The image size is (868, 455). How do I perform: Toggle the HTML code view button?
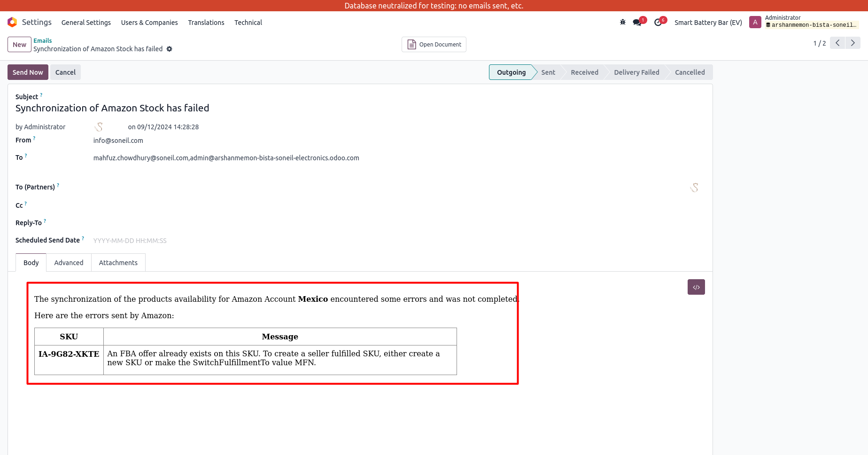click(696, 287)
